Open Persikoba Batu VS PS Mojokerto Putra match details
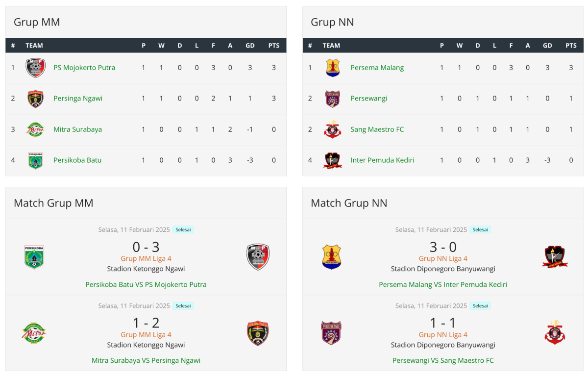Viewport: 588px width, 376px height. [x=146, y=284]
